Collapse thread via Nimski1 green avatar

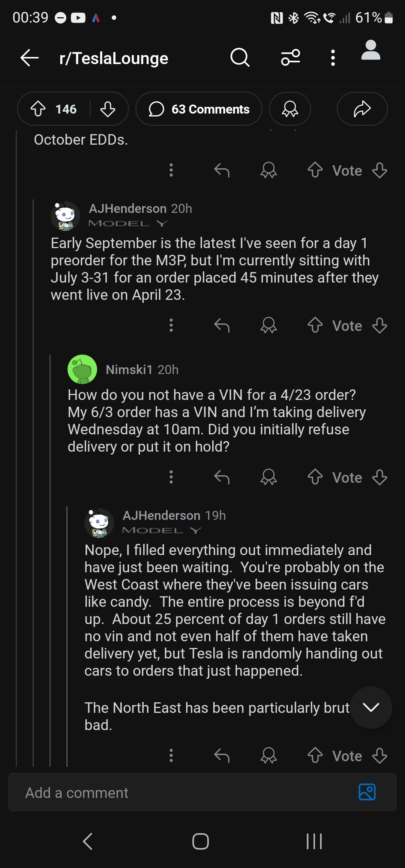82,369
